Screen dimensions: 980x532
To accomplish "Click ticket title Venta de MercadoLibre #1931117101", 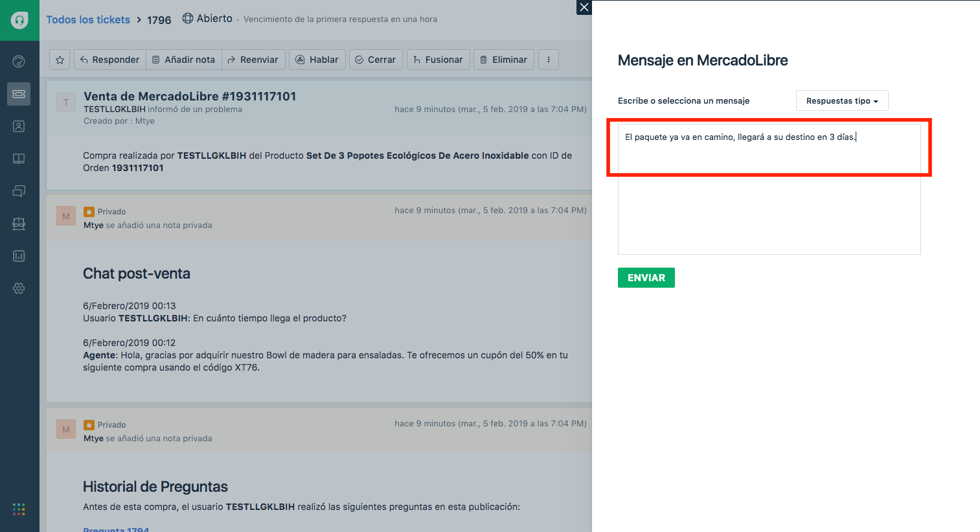I will tap(190, 97).
